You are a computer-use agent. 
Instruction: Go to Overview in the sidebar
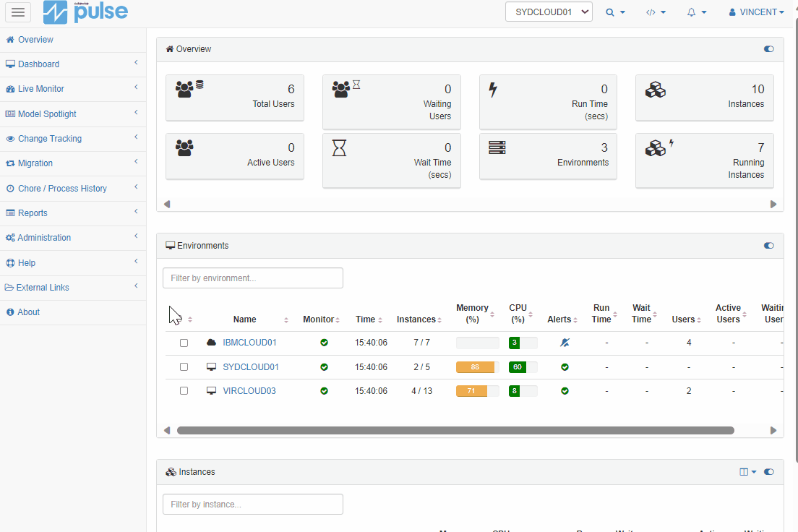click(35, 40)
